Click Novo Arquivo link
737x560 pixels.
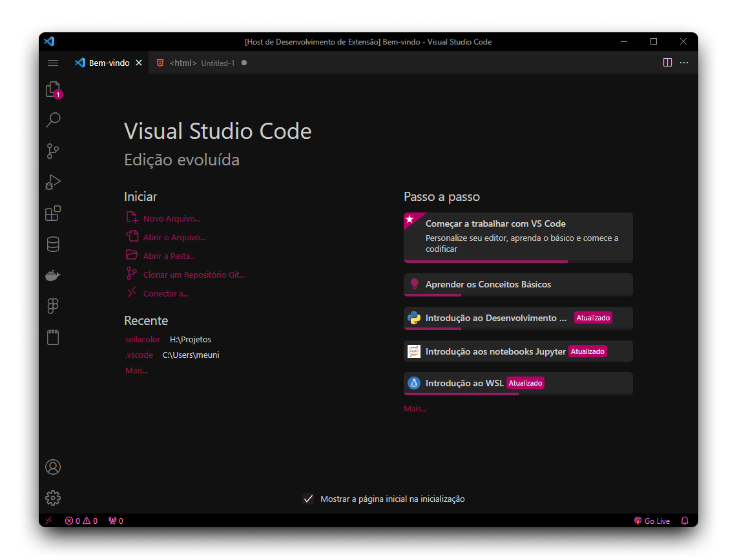coord(172,219)
